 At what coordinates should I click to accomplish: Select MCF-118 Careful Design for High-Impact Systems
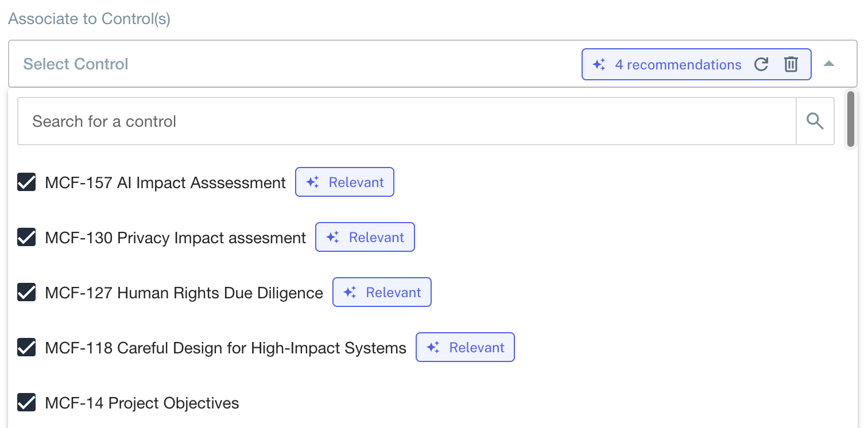pyautogui.click(x=225, y=348)
